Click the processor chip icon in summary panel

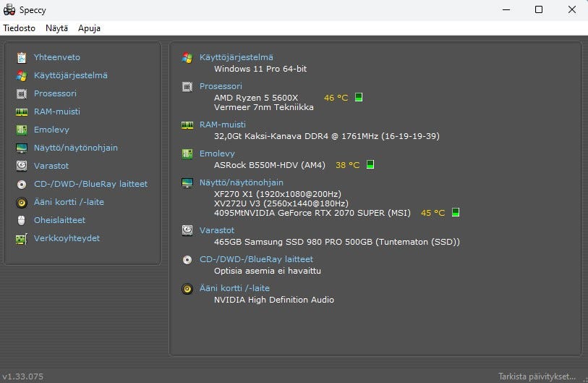tap(187, 87)
